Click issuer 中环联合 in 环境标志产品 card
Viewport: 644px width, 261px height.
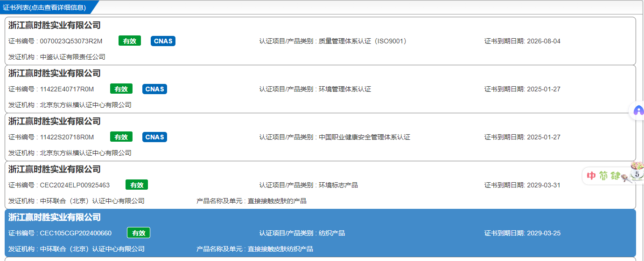pos(92,201)
